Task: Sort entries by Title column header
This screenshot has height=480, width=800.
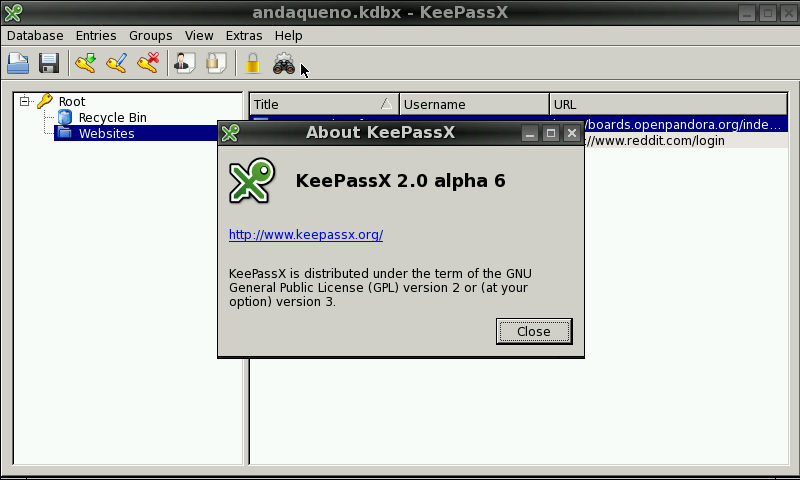Action: coord(324,105)
